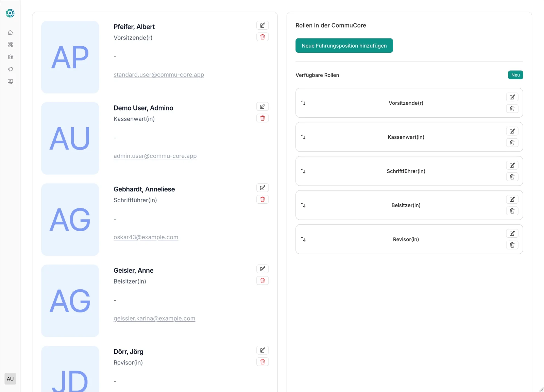Viewport: 544px width, 392px height.
Task: Edit the Vorsitzende(r) role
Action: 512,97
